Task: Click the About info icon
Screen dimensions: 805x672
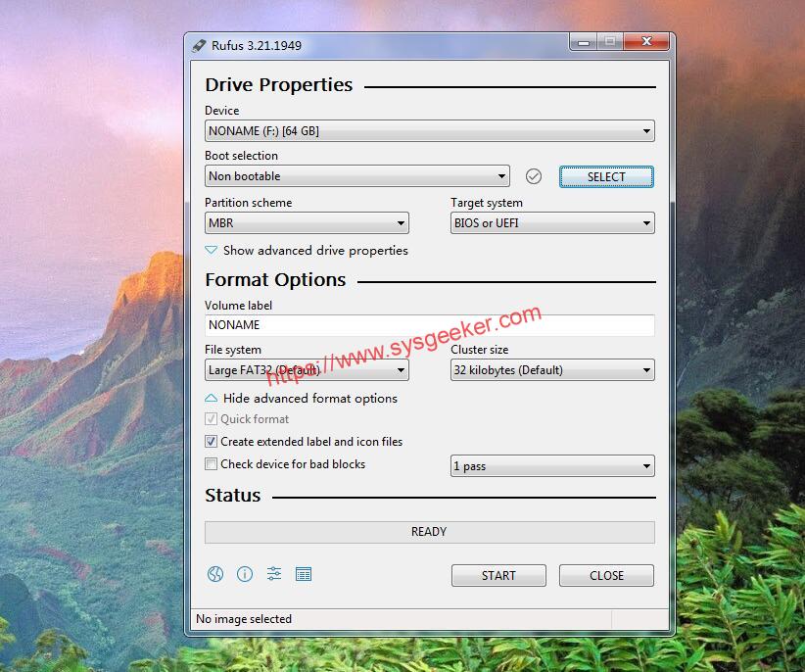Action: [245, 574]
